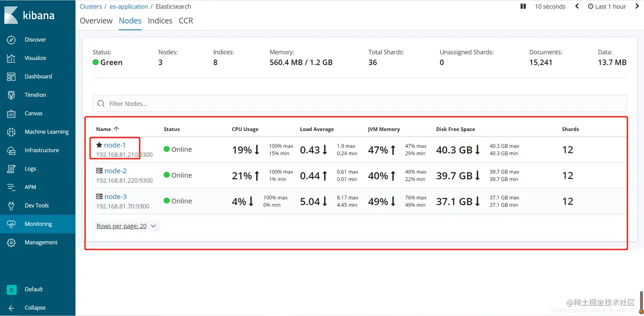
Task: Sort by Name using the arrow
Action: (116, 129)
